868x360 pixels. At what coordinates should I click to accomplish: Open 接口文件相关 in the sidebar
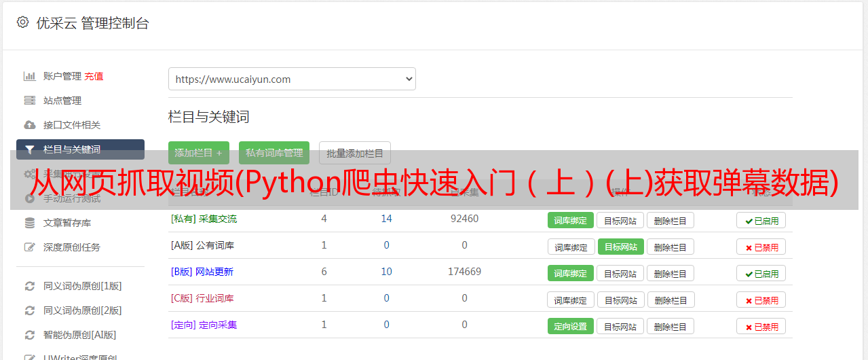click(x=72, y=125)
